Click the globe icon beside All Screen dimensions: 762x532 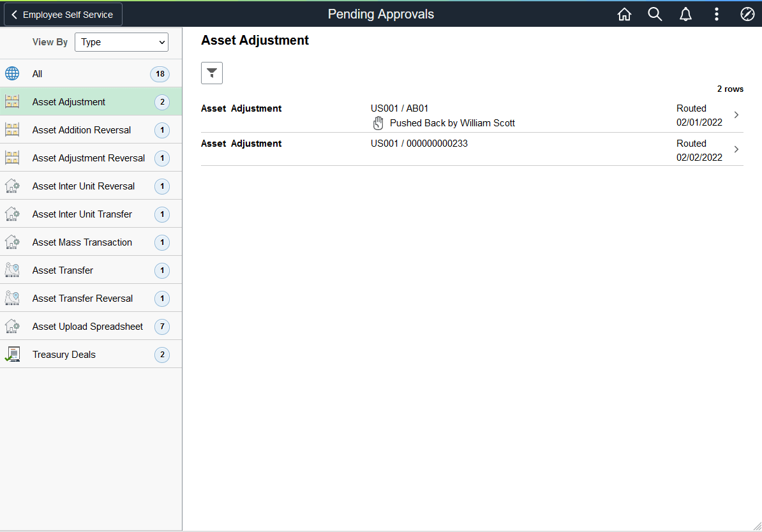pos(12,73)
